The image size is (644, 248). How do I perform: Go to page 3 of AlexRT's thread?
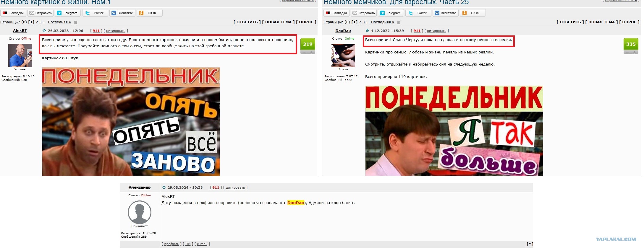click(41, 22)
